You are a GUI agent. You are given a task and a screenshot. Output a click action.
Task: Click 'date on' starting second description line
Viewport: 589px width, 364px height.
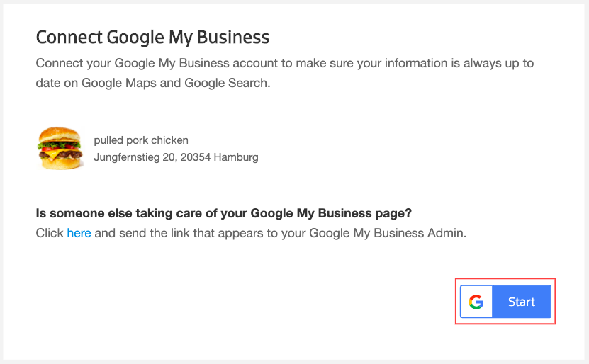[x=57, y=83]
